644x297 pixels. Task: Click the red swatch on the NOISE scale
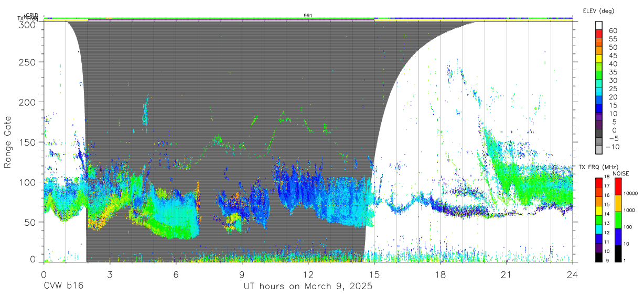[x=617, y=186]
